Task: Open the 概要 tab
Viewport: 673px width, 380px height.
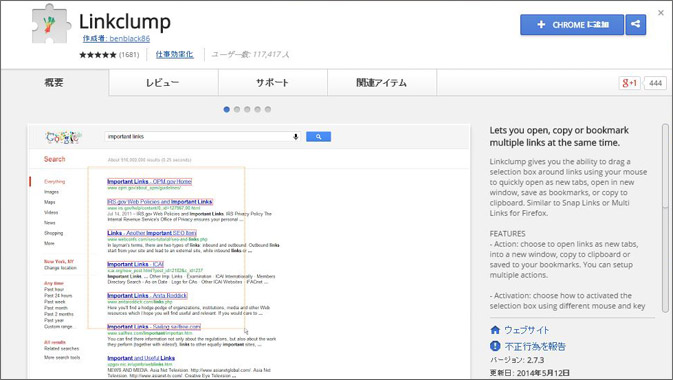Action: coord(54,82)
